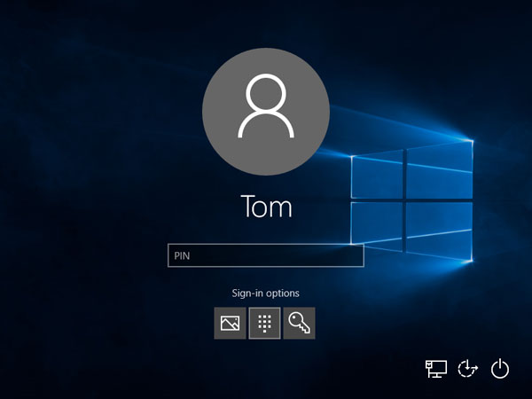Screen dimensions: 532x399
Task: Expand the shutdown and restart power menu
Action: (500, 368)
